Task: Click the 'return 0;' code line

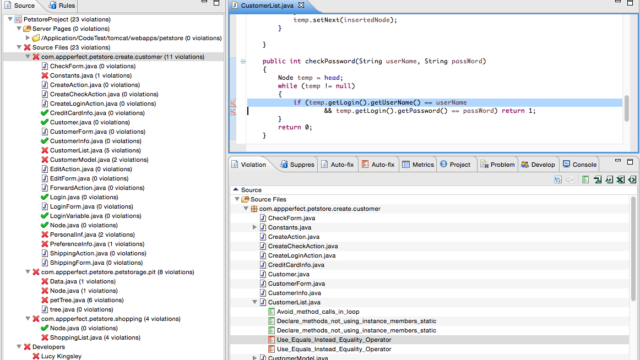Action: 295,127
